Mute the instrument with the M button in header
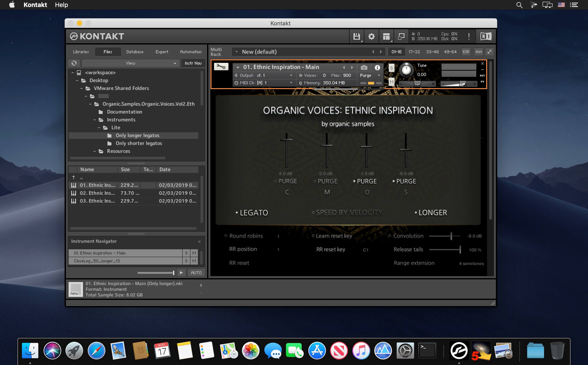The height and width of the screenshot is (365, 588). 391,82
